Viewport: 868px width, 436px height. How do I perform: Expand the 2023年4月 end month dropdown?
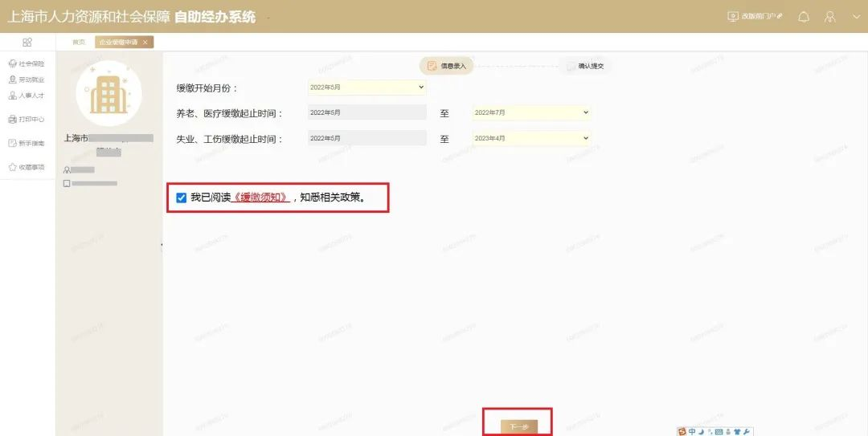pos(531,138)
